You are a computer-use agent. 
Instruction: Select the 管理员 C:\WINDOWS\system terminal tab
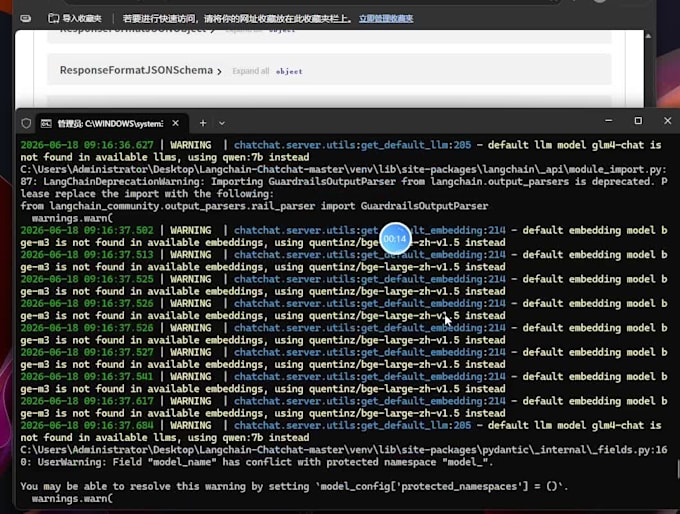click(x=112, y=124)
